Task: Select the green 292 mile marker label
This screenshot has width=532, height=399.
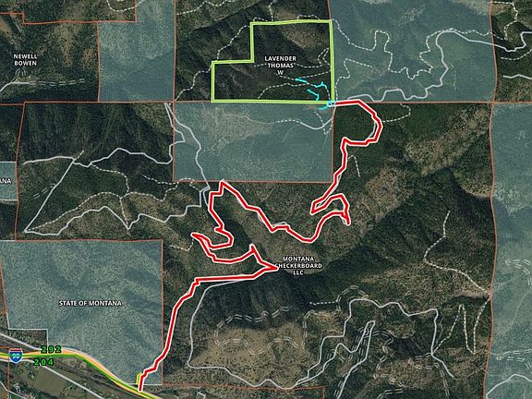Action: (x=51, y=349)
